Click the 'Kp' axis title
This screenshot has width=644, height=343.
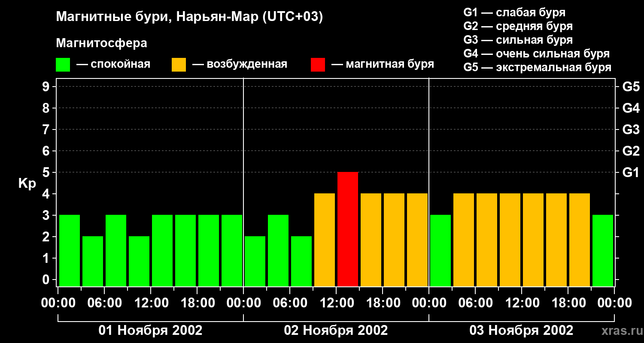tap(27, 184)
